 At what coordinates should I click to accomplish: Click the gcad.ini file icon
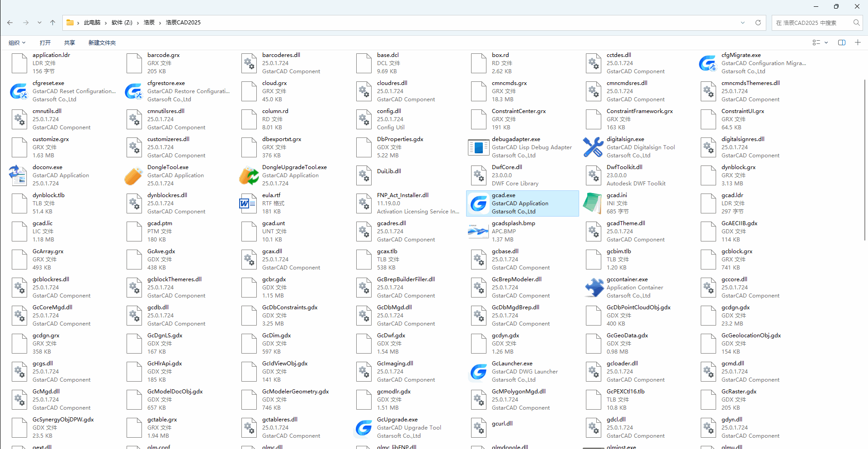tap(593, 203)
